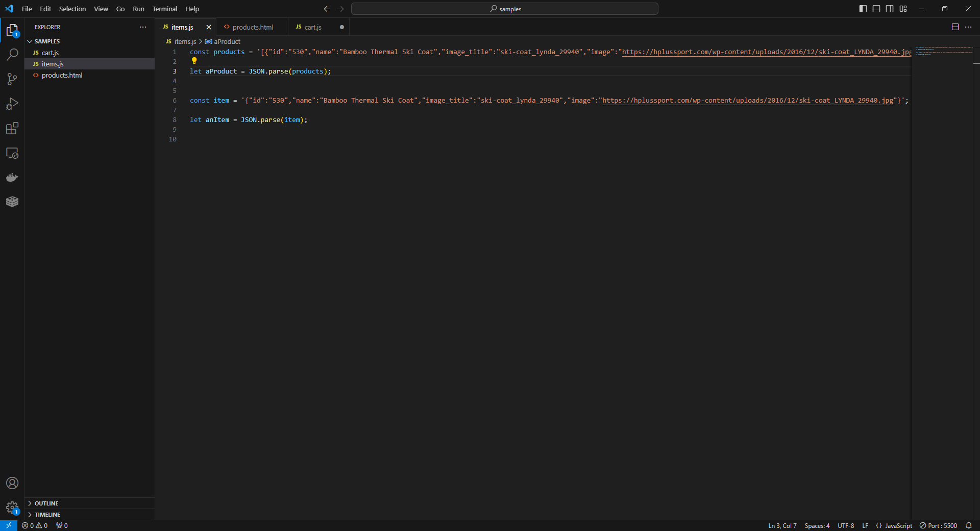Click line number 10 in the gutter
The width and height of the screenshot is (980, 531).
[x=173, y=139]
